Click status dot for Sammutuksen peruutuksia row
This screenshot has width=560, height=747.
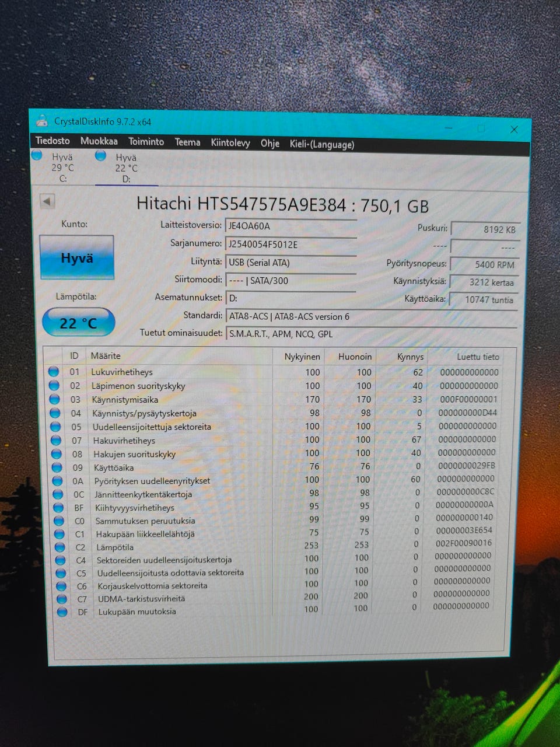pos(59,521)
